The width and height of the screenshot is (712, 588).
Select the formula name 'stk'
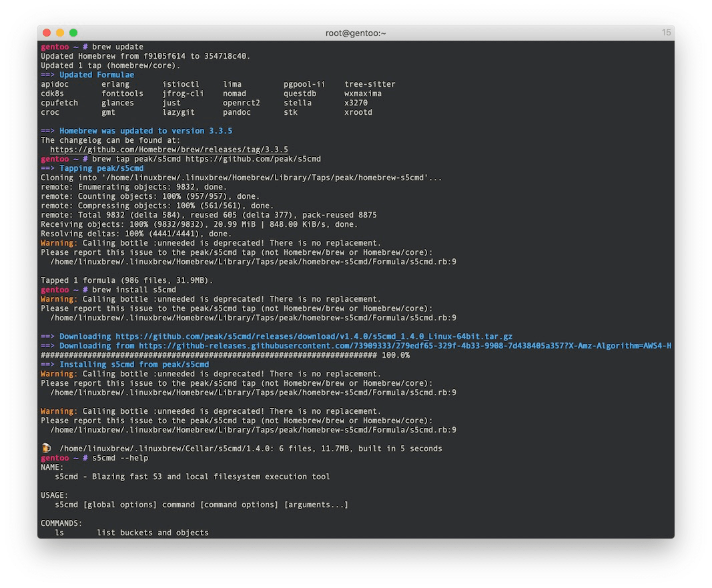click(x=290, y=112)
